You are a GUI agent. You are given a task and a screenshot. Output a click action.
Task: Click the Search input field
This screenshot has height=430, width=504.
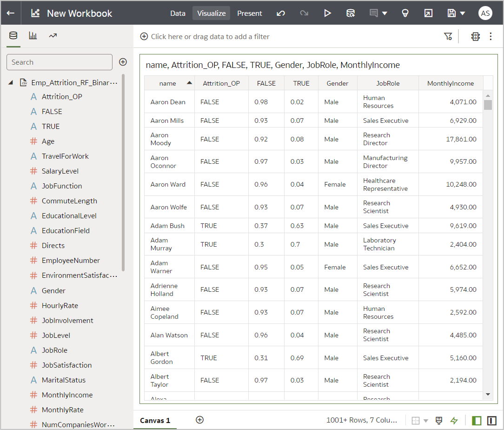(60, 62)
